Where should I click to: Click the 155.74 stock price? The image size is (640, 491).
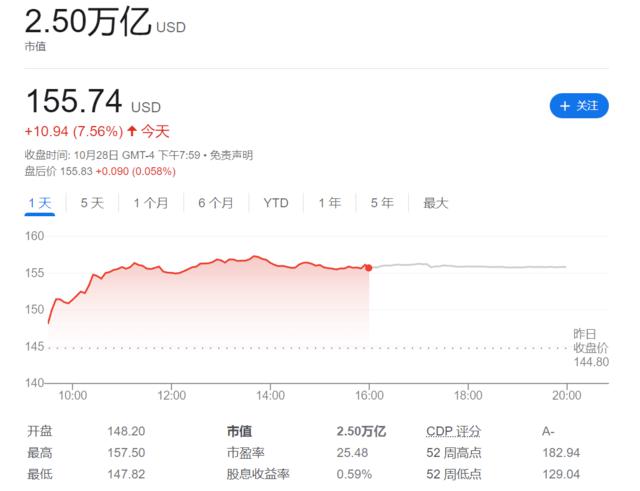pyautogui.click(x=74, y=102)
